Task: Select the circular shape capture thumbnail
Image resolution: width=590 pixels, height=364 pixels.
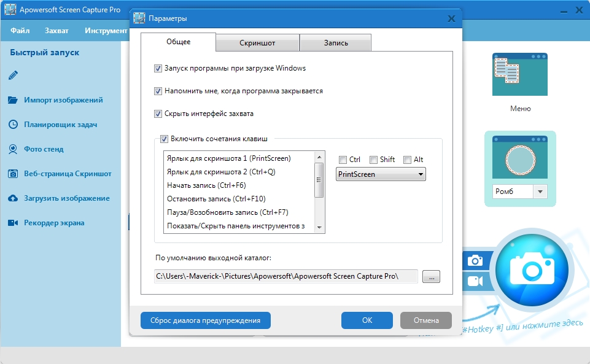Action: pyautogui.click(x=519, y=157)
